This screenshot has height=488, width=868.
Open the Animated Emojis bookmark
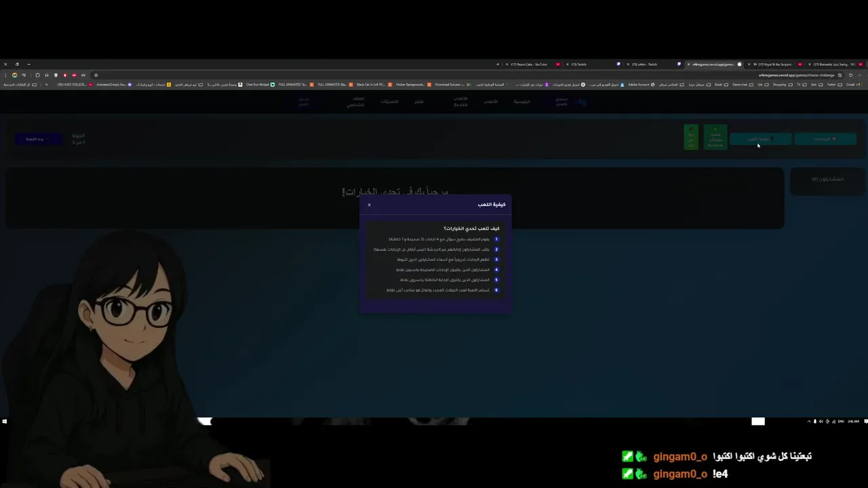[114, 85]
